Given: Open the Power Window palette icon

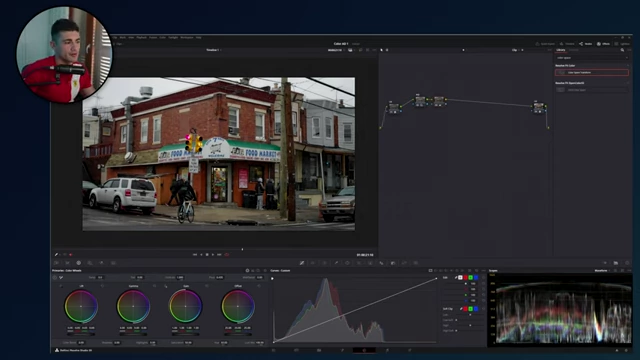Looking at the screenshot, I should click(x=347, y=263).
